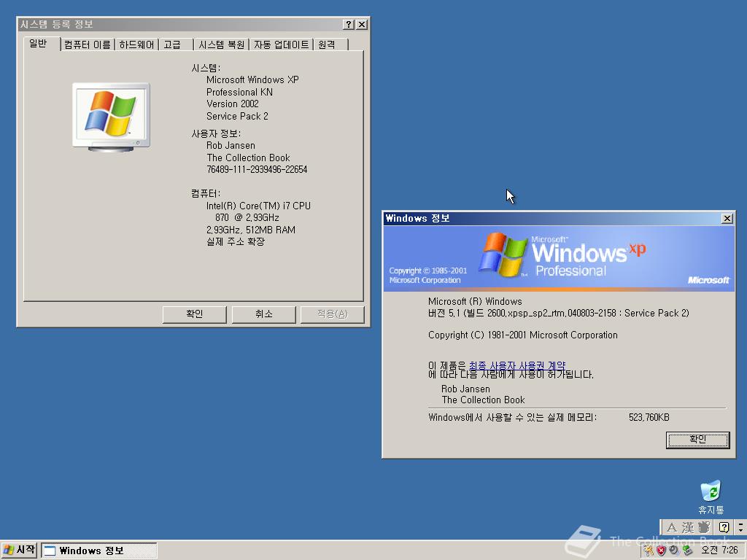Click 확인 in 시스템 등록 정보 dialog

(194, 314)
